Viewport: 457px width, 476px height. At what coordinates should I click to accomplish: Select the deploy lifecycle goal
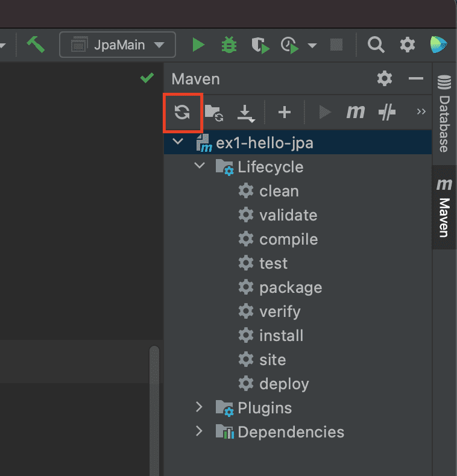(284, 384)
